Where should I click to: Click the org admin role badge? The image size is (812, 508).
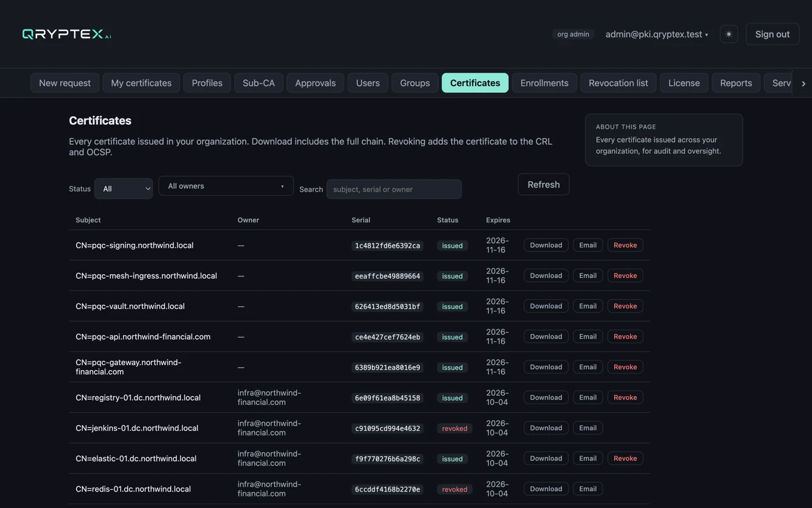(573, 34)
